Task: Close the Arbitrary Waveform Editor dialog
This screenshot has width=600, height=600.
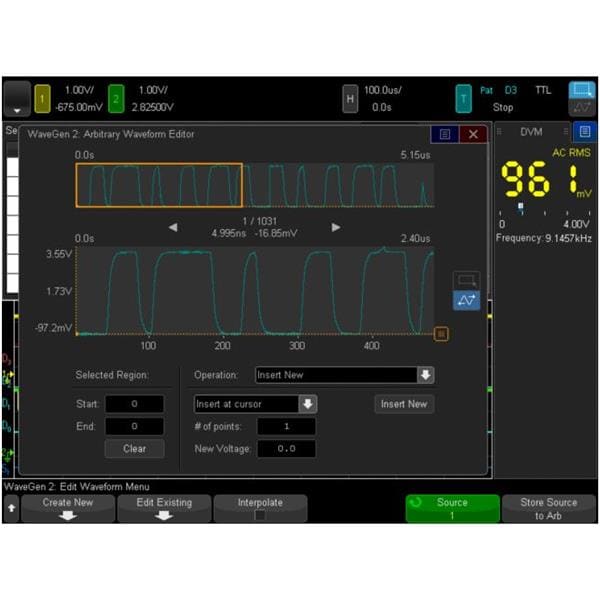Action: [473, 134]
